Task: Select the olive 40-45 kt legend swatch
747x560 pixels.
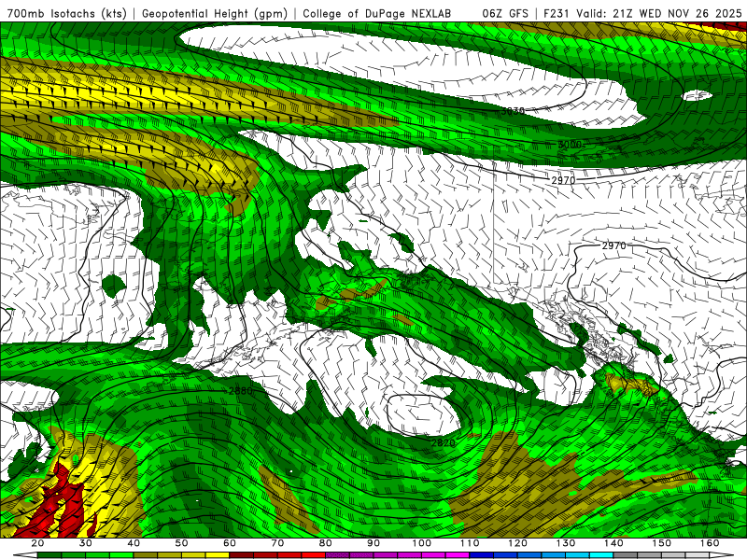Action: (x=146, y=555)
